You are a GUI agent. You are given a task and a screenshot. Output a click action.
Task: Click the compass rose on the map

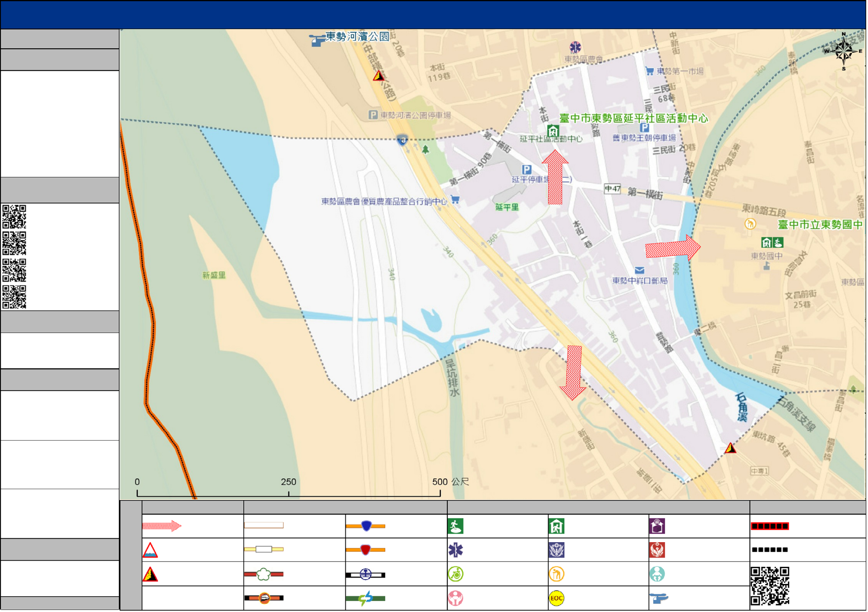(844, 52)
